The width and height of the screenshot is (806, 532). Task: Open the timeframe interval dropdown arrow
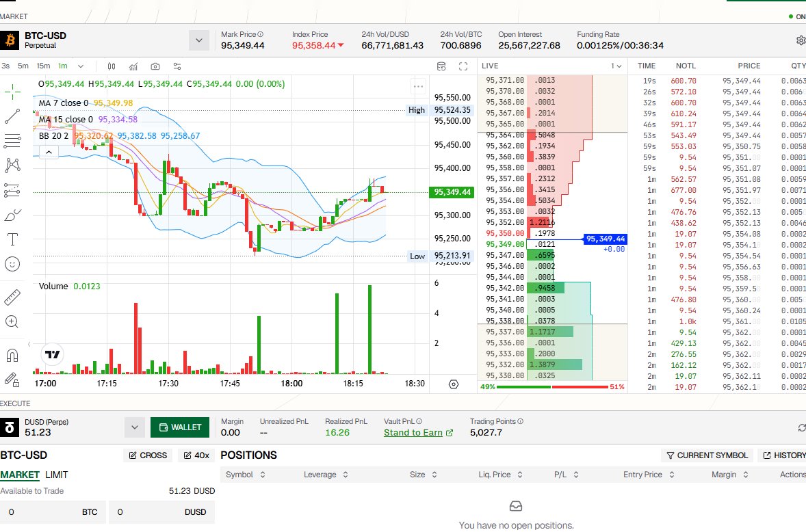pos(81,66)
